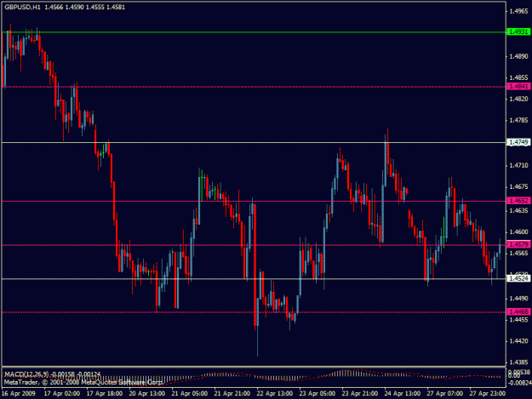
Task: Click the 17 Apr 02:00 time label
Action: pos(62,394)
